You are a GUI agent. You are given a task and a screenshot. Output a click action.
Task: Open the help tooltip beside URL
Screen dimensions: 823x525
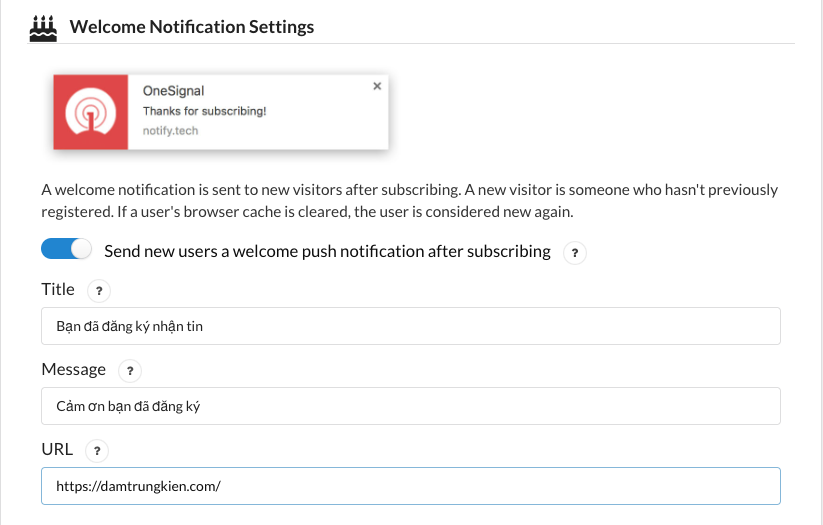pyautogui.click(x=97, y=451)
